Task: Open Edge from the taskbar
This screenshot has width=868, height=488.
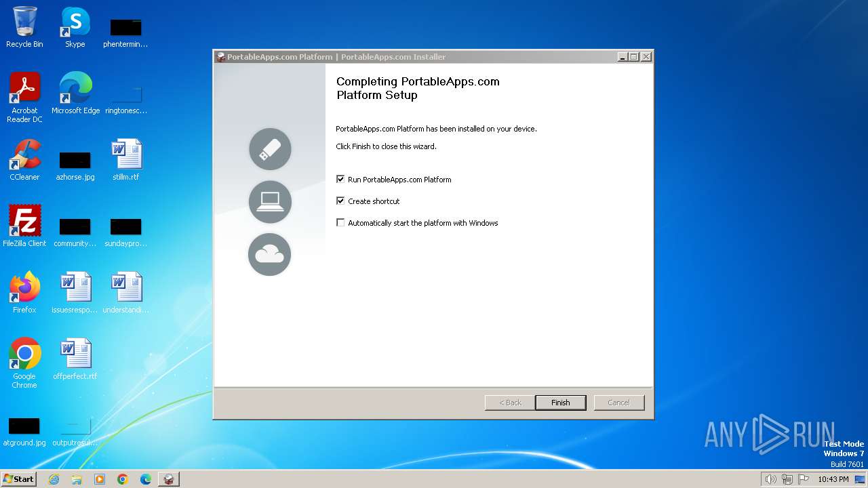Action: 146,479
